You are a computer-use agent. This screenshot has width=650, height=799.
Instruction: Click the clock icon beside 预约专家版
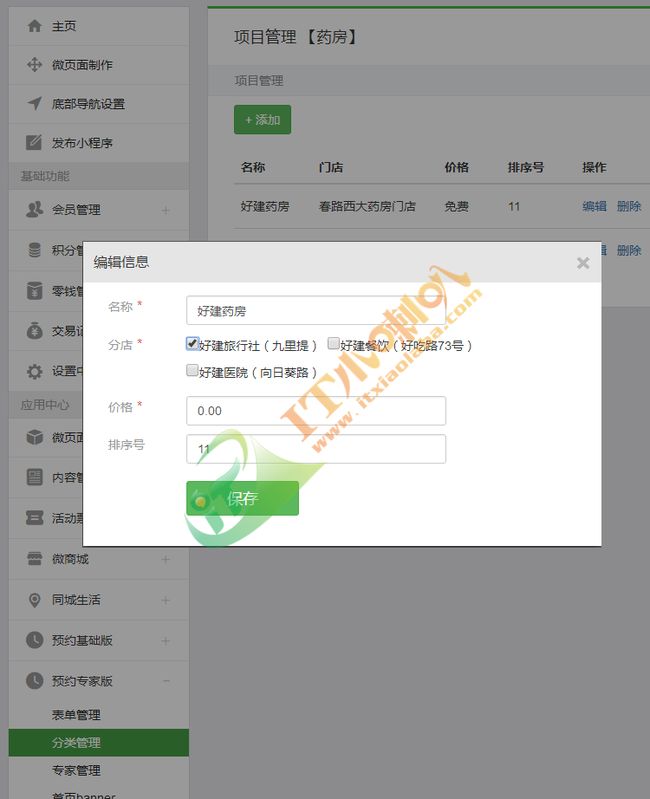tap(35, 681)
